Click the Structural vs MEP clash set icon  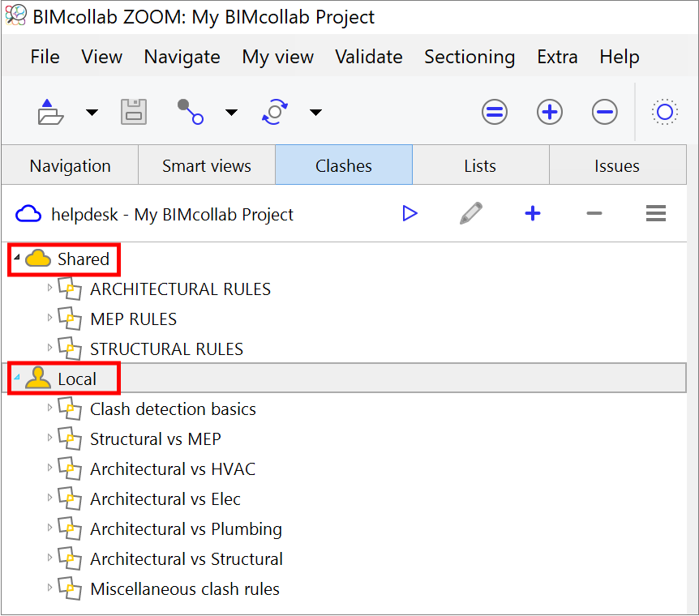click(70, 438)
